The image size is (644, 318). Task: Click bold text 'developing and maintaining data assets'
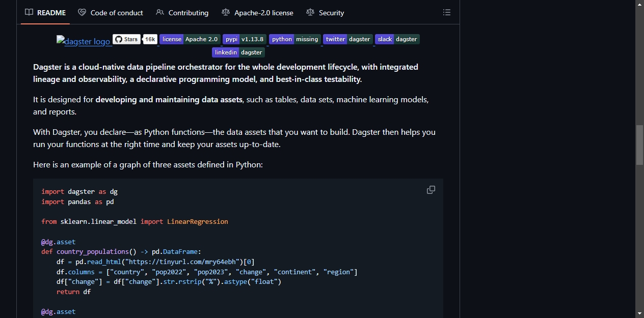(169, 100)
